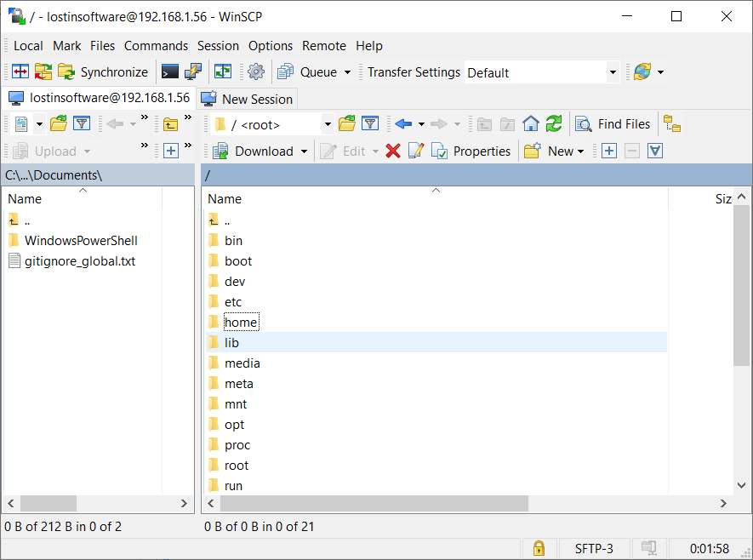The width and height of the screenshot is (753, 560).
Task: Refresh remote directory with green arrows
Action: point(554,124)
